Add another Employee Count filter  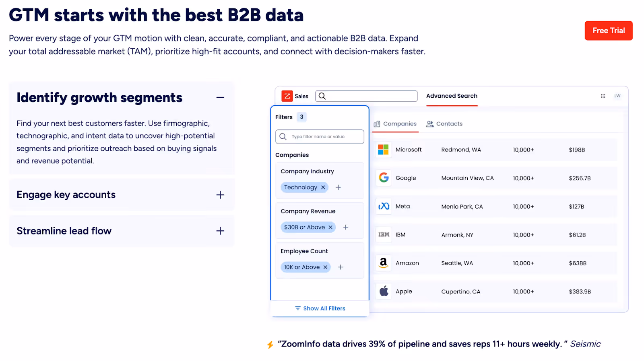click(341, 267)
